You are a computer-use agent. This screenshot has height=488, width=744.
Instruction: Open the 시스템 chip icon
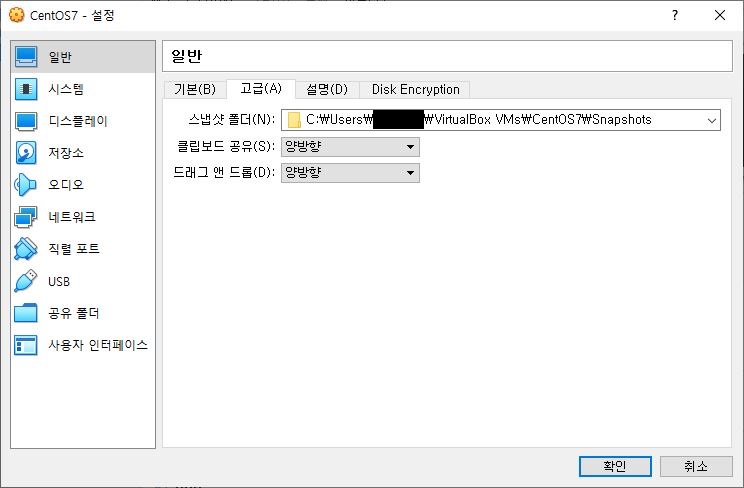pyautogui.click(x=26, y=89)
